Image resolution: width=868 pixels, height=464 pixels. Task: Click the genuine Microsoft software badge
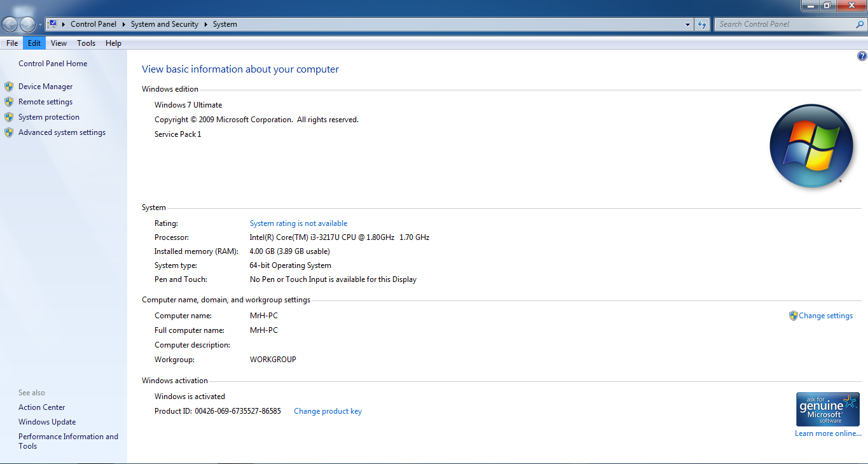(x=827, y=409)
